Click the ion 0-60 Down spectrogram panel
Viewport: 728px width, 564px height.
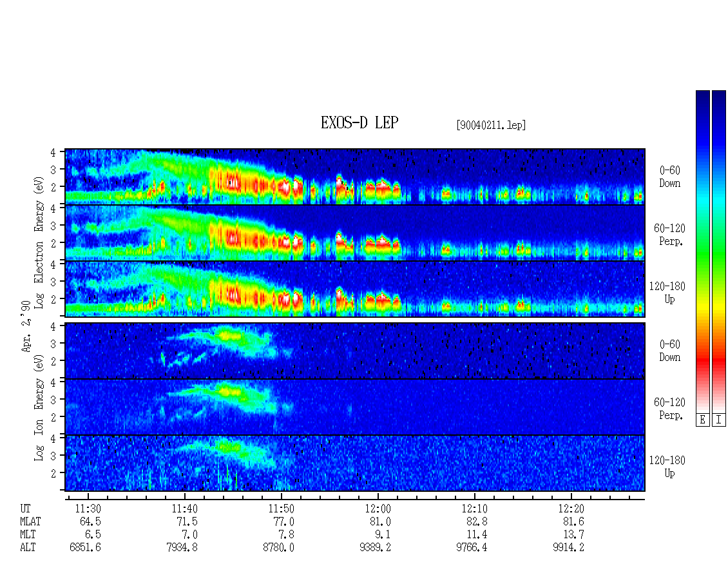point(355,351)
